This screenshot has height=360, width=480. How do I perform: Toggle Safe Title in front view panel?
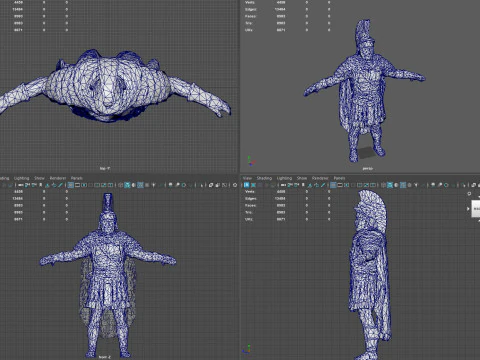110,185
